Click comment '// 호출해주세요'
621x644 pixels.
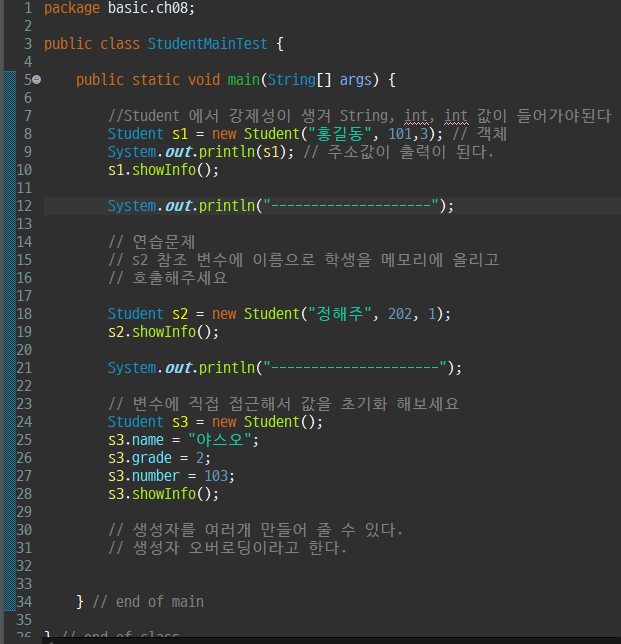coord(168,278)
